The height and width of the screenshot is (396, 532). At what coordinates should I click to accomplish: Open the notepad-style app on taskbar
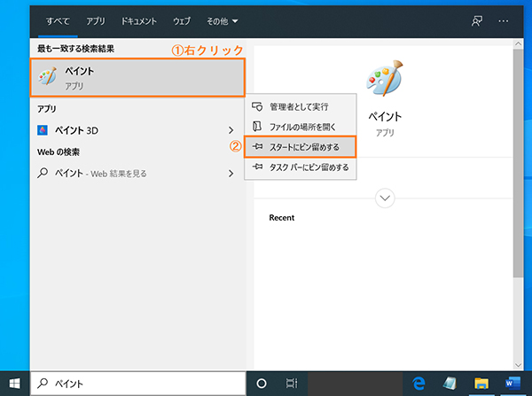pyautogui.click(x=450, y=384)
